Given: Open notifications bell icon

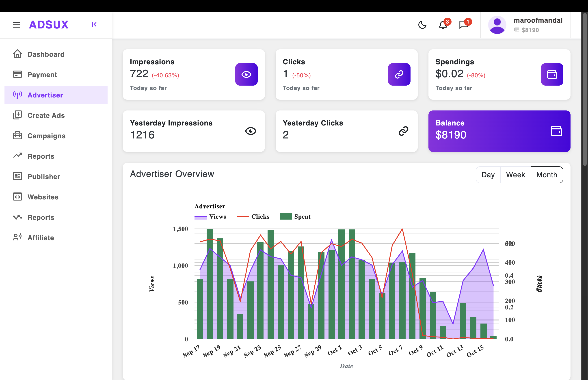Looking at the screenshot, I should (443, 25).
